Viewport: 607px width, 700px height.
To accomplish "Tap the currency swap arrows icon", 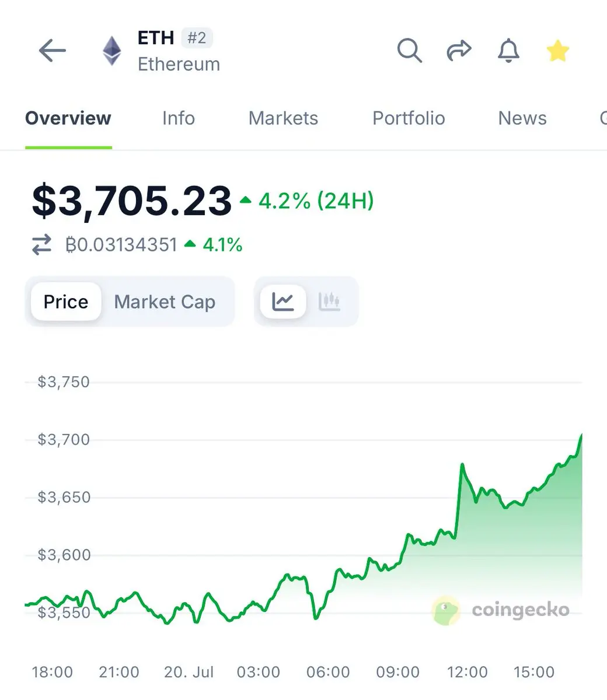I will pyautogui.click(x=41, y=245).
